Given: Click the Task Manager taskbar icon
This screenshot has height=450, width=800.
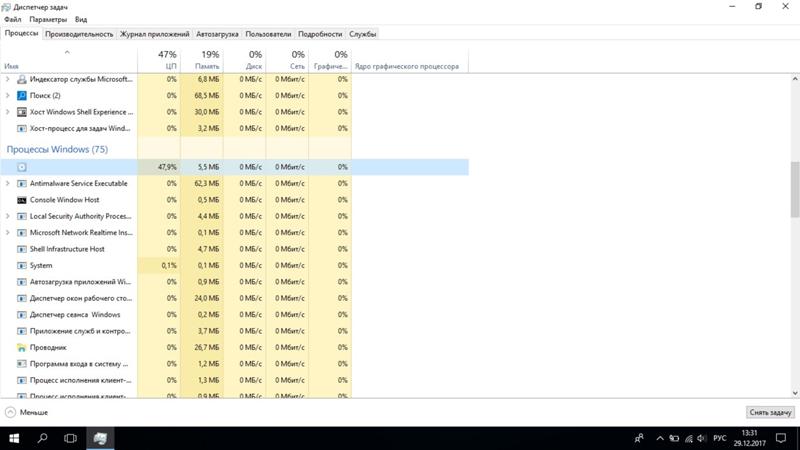Looking at the screenshot, I should tap(100, 438).
